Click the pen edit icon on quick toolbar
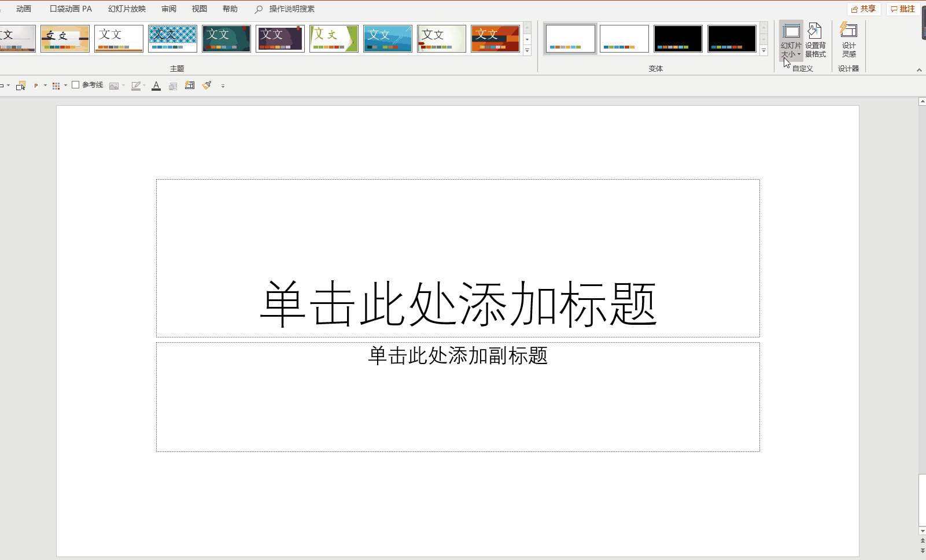The image size is (926, 560). [x=136, y=85]
